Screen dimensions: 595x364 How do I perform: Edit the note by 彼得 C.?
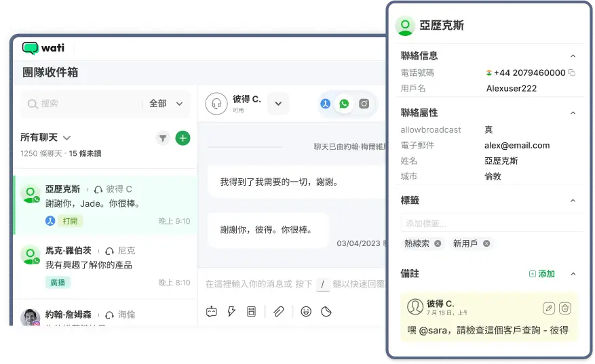coord(549,308)
